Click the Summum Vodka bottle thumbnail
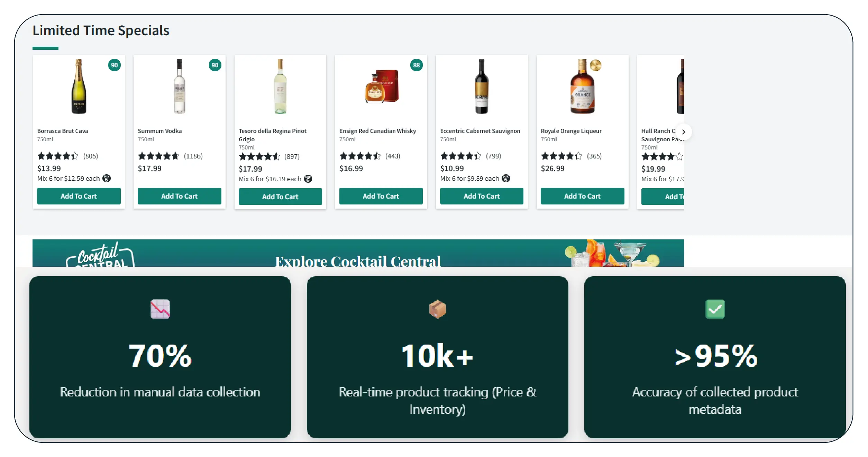868x457 pixels. coord(179,86)
